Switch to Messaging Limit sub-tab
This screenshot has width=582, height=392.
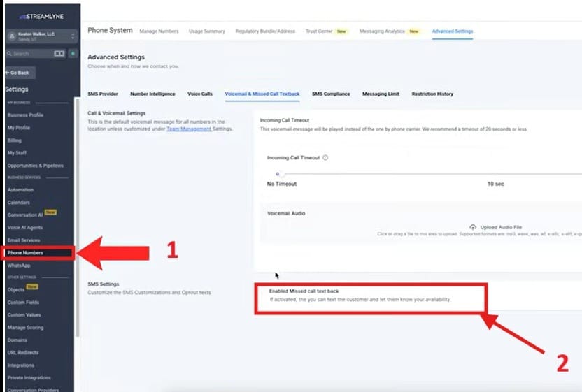coord(381,94)
